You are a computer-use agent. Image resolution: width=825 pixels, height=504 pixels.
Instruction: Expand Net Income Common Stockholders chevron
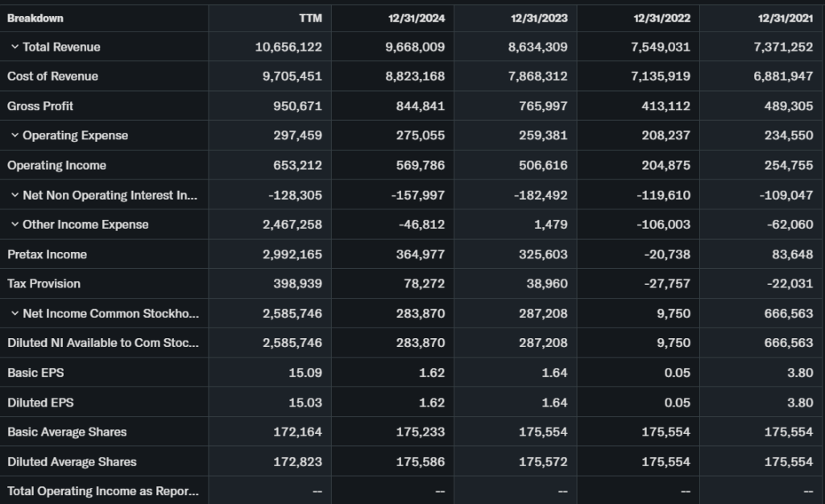pos(15,313)
